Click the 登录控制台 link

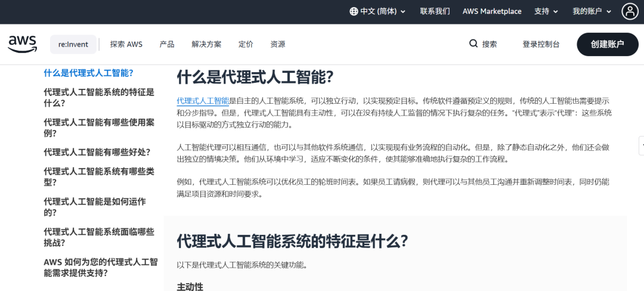[541, 44]
